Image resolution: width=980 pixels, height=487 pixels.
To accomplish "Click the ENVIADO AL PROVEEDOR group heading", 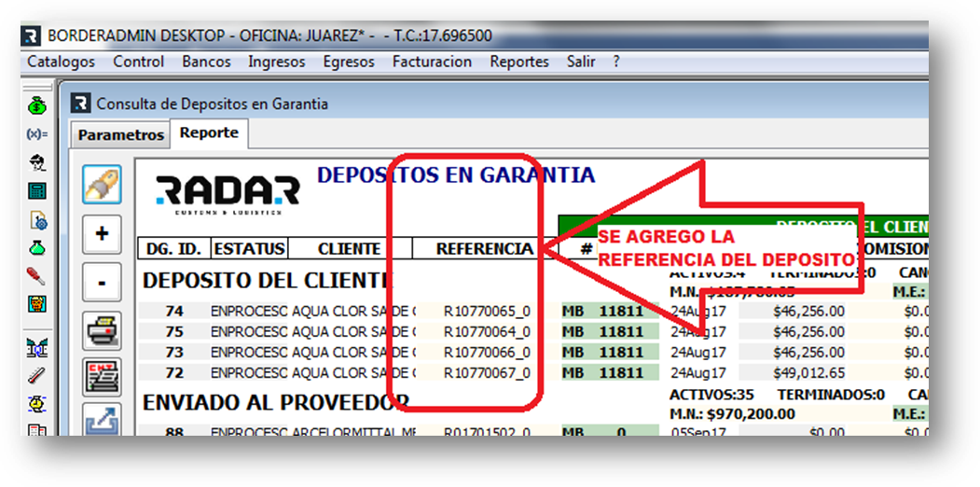I will (276, 404).
